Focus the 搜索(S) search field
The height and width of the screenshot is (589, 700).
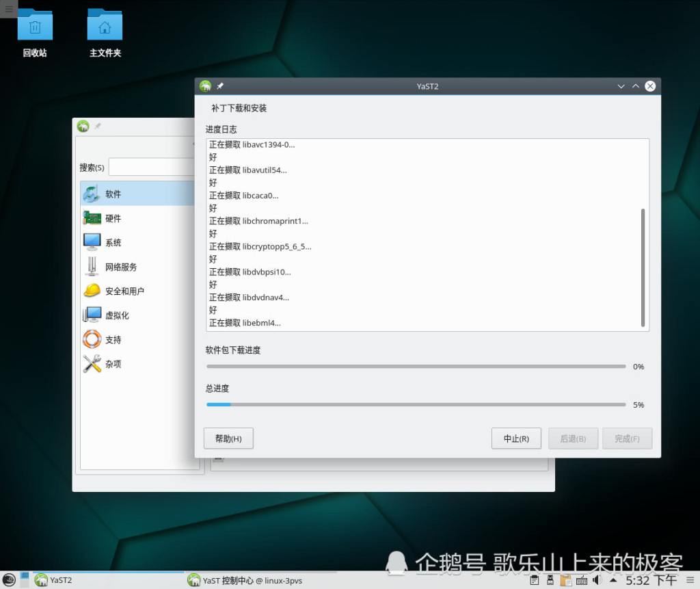[152, 167]
